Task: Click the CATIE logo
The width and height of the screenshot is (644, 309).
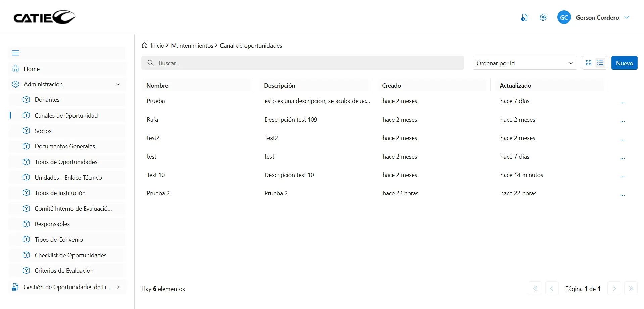Action: tap(45, 17)
